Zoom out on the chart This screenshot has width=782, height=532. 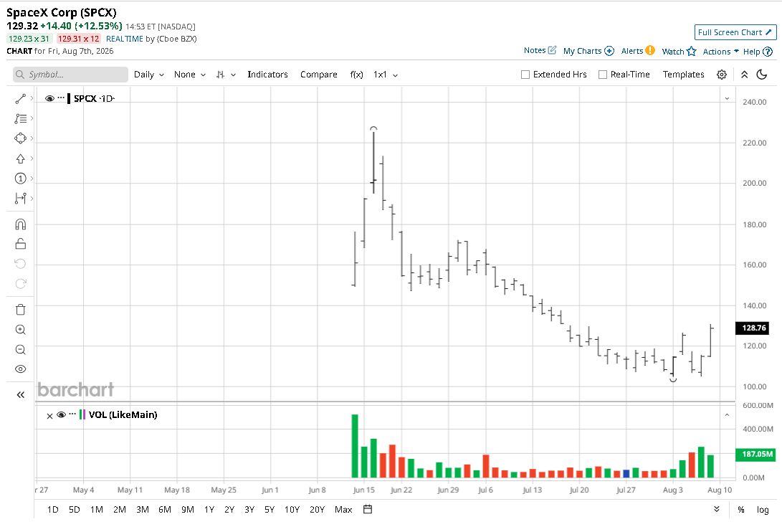click(x=21, y=349)
